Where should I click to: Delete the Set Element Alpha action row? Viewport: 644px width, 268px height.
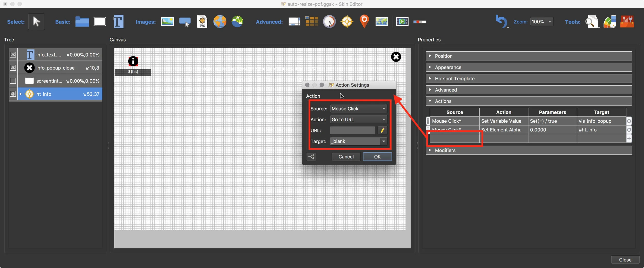629,130
